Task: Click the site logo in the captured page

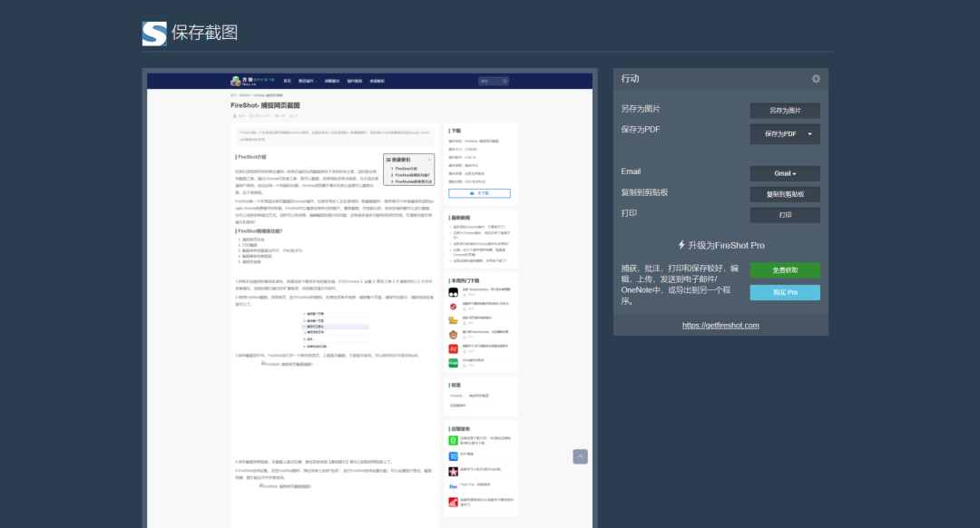Action: click(x=252, y=82)
